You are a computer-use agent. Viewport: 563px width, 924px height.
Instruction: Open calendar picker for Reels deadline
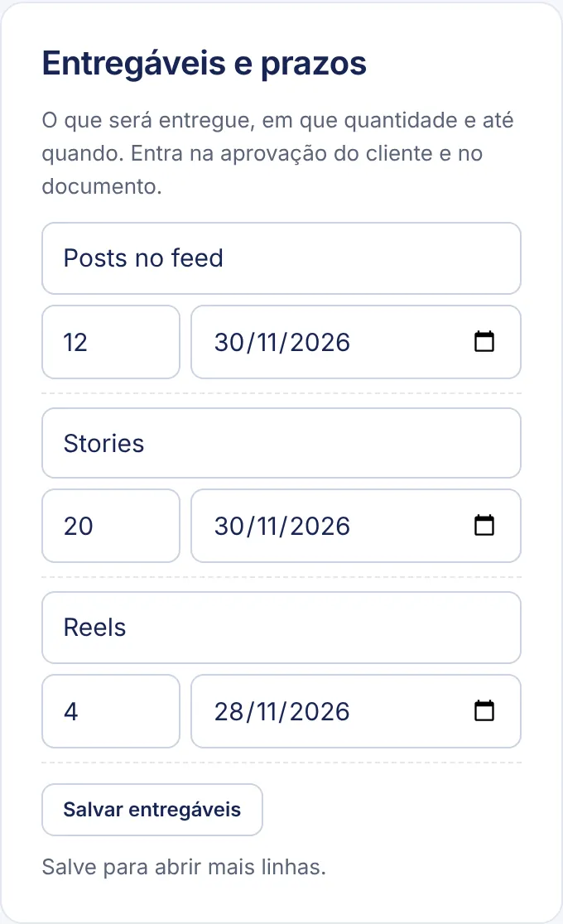tap(484, 711)
